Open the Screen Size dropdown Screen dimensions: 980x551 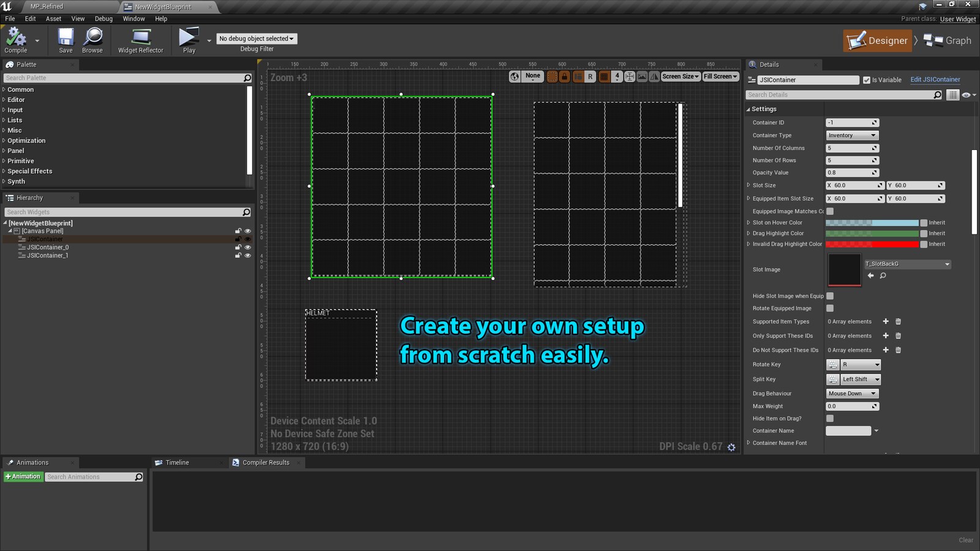tap(680, 77)
